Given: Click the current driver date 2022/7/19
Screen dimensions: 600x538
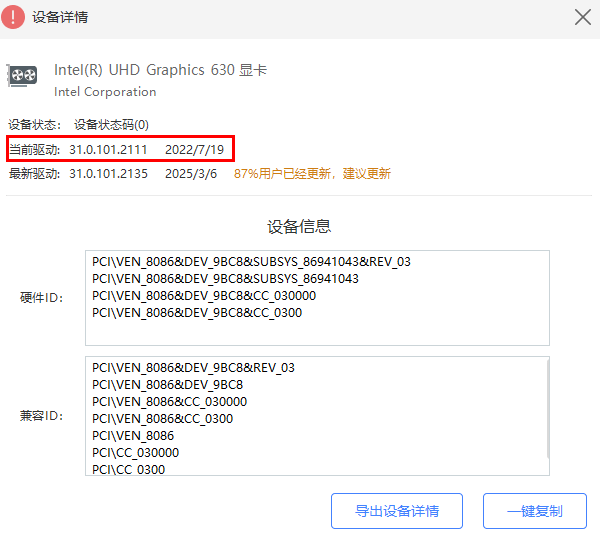Looking at the screenshot, I should point(194,150).
